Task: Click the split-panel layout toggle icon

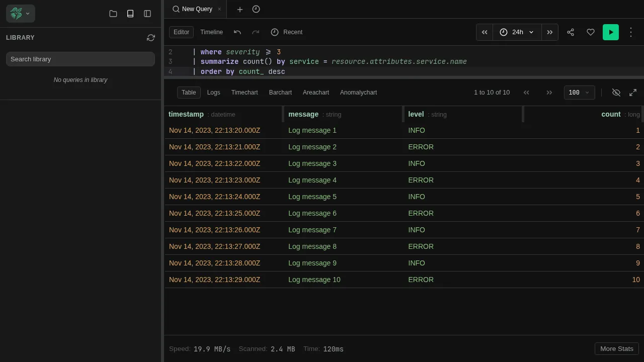Action: [147, 14]
